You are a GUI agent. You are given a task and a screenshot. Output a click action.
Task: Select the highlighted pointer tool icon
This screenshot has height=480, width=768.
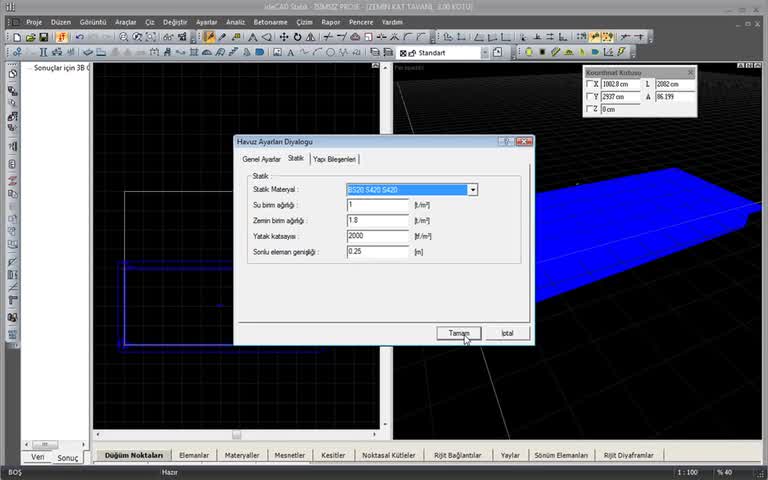209,37
